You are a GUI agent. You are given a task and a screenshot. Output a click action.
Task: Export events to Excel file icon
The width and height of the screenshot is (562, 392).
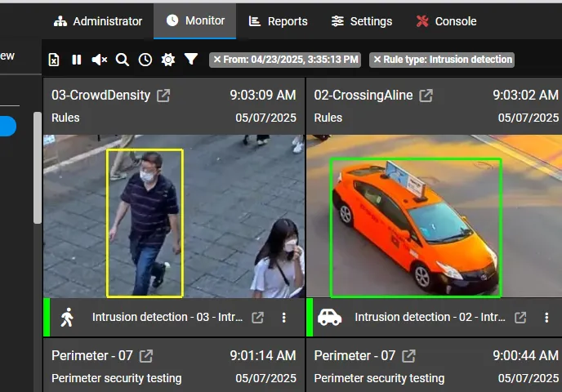point(54,60)
